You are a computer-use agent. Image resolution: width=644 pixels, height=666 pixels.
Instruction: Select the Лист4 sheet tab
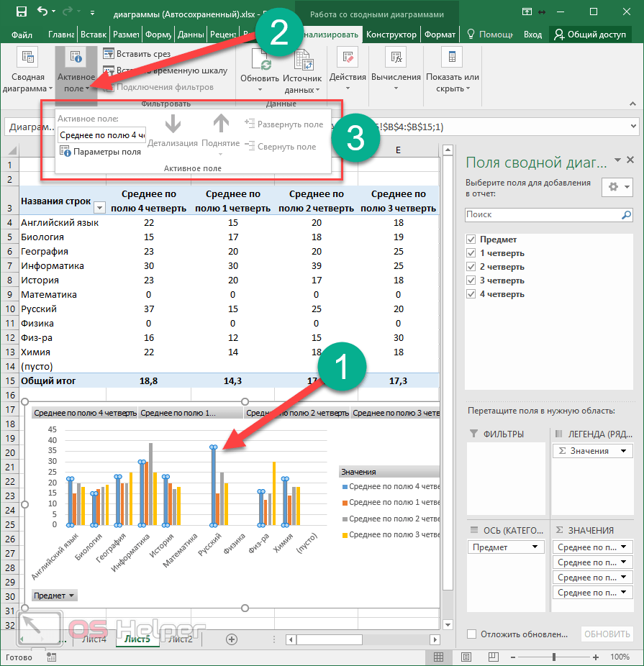94,639
